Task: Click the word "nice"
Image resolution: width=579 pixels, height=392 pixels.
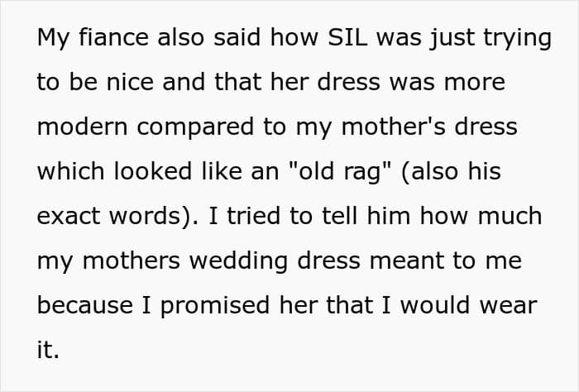Action: [x=130, y=82]
